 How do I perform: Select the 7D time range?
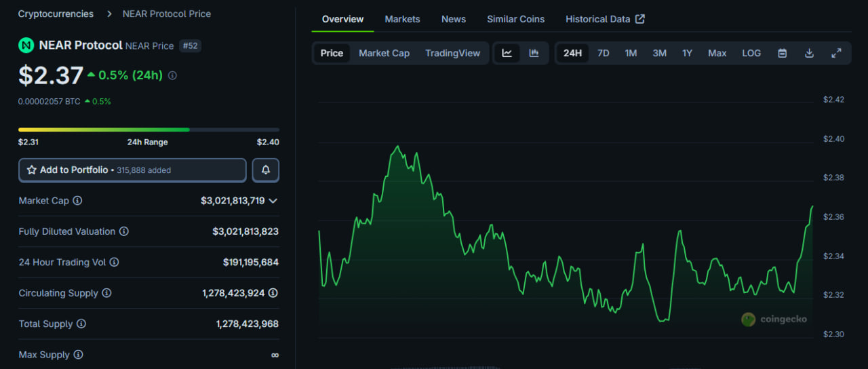pos(603,53)
